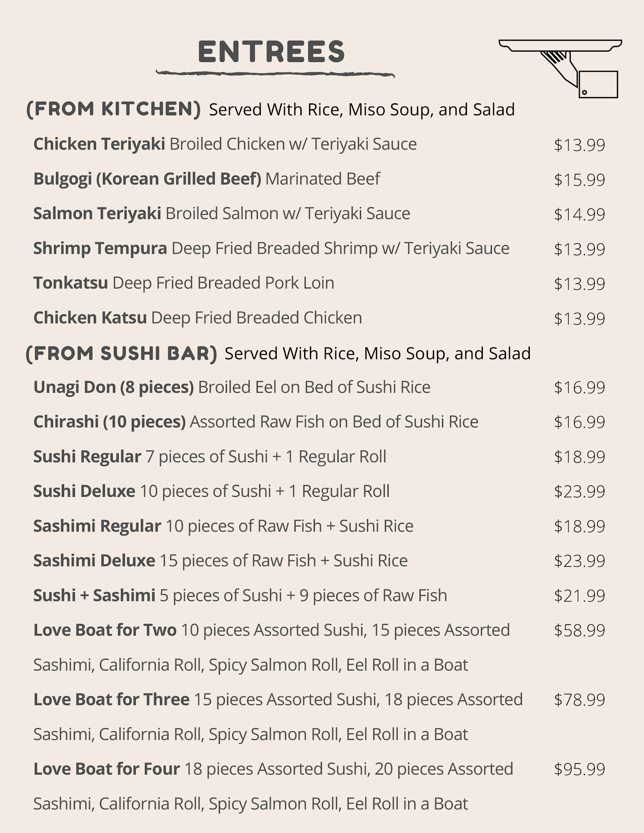Choose Chirashi (10 pieces)

[109, 422]
